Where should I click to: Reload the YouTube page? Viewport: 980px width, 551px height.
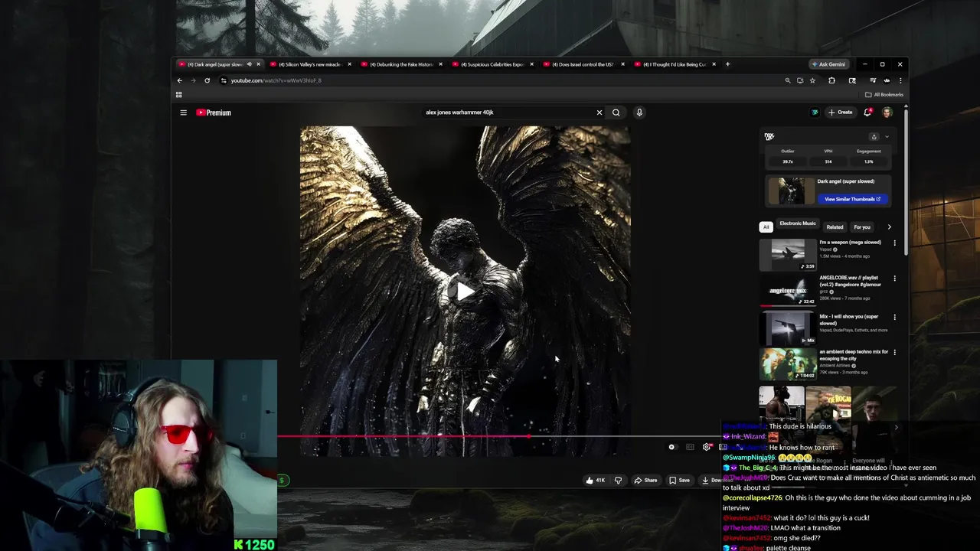tap(207, 80)
